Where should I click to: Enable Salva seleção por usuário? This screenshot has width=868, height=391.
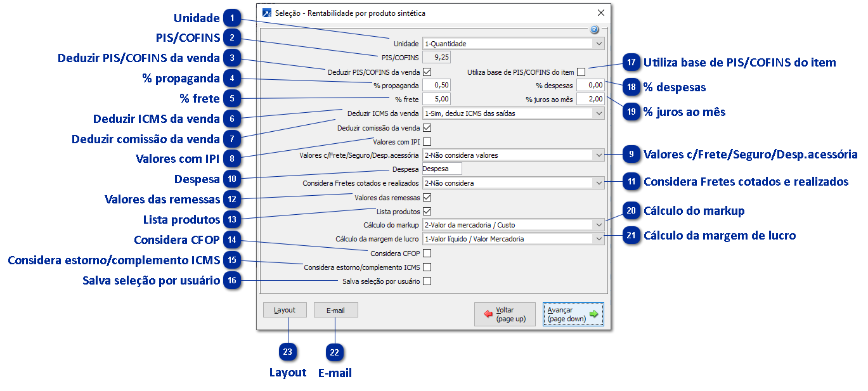pyautogui.click(x=427, y=281)
